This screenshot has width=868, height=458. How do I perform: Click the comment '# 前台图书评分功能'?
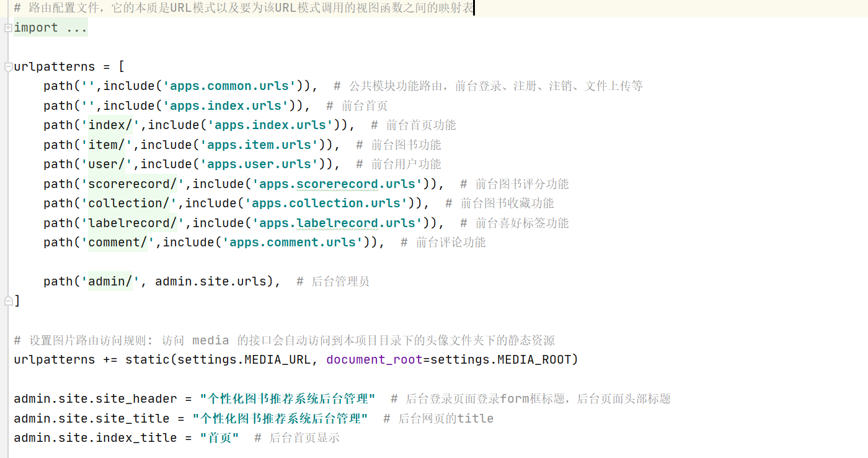[x=515, y=184]
